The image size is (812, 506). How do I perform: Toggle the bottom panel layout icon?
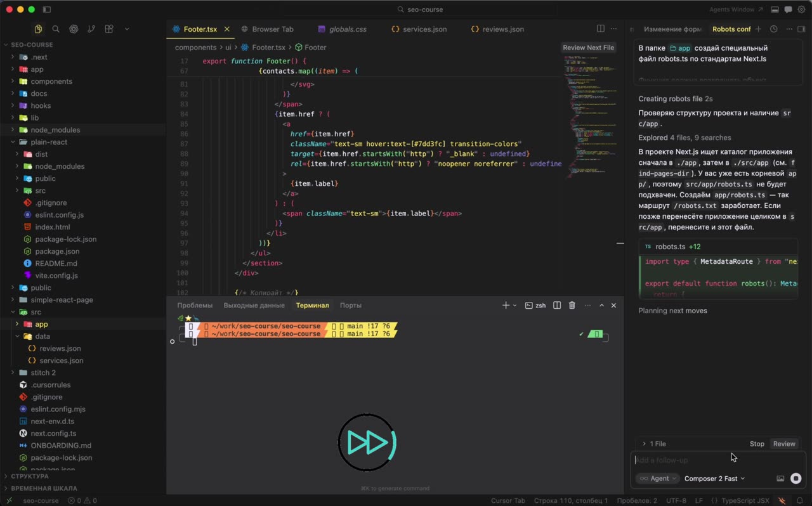pyautogui.click(x=775, y=10)
